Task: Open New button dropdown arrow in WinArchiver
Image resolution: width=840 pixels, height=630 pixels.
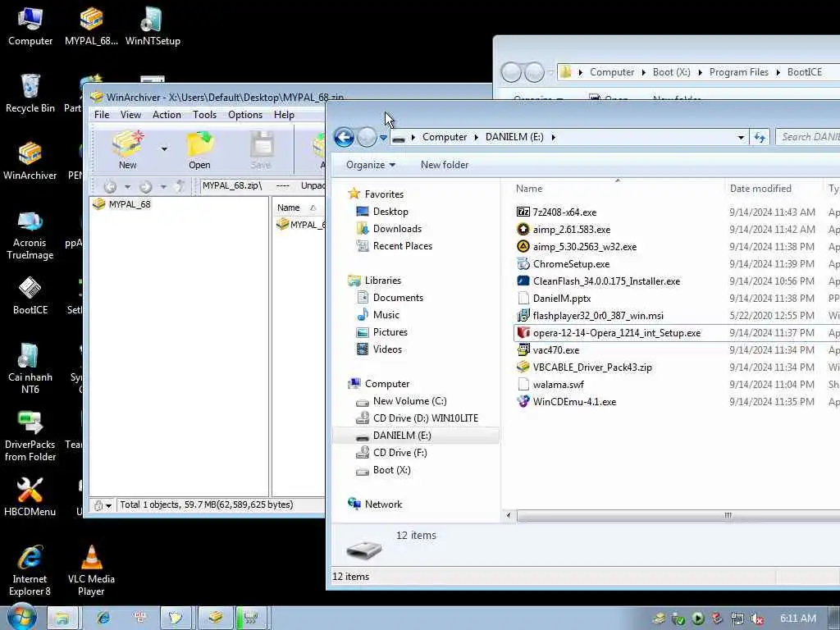Action: [164, 149]
